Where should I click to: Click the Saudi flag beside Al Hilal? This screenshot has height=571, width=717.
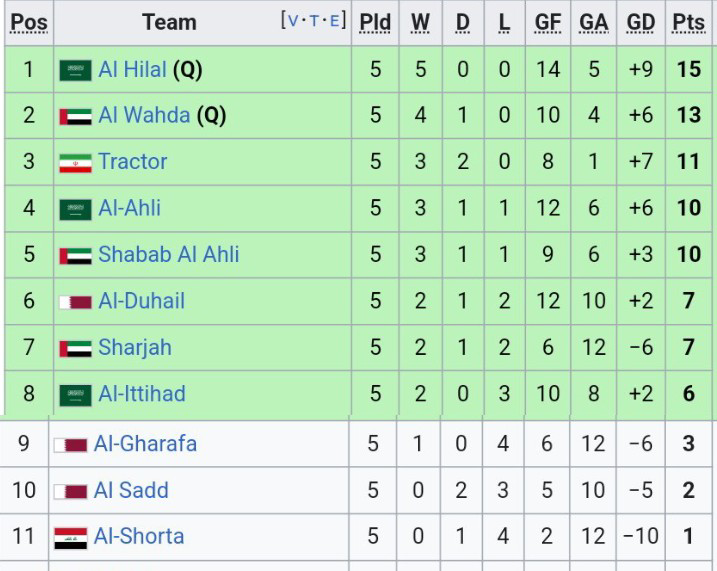(x=75, y=70)
